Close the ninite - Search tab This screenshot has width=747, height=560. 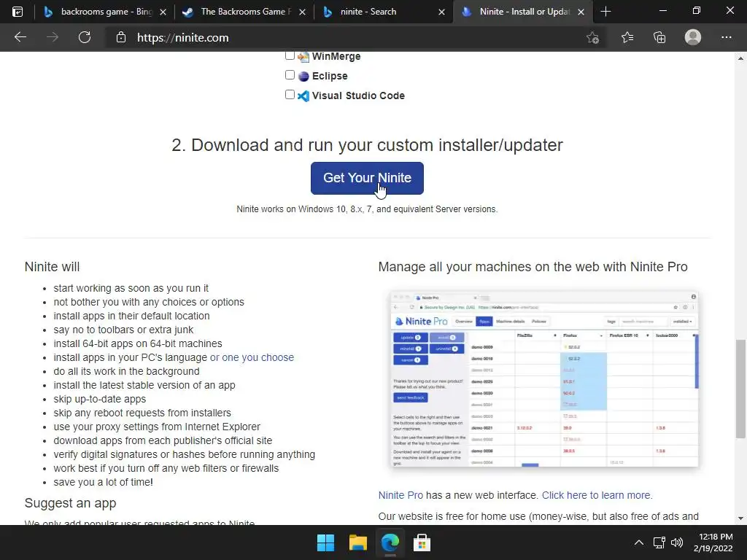coord(441,12)
